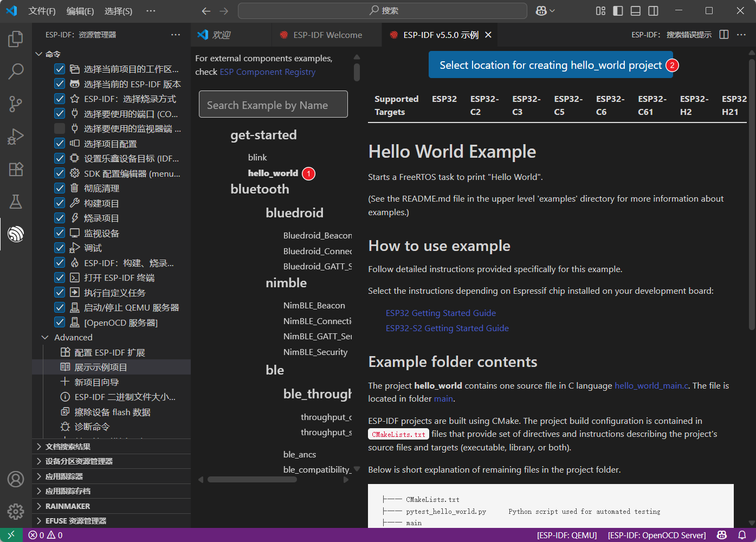Collapse the Advanced tree section
The image size is (756, 542).
tap(46, 337)
